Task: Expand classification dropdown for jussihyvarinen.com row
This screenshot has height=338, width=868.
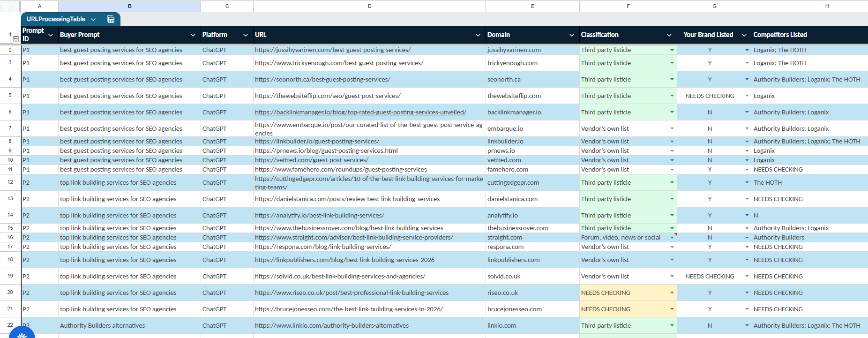Action: 672,50
